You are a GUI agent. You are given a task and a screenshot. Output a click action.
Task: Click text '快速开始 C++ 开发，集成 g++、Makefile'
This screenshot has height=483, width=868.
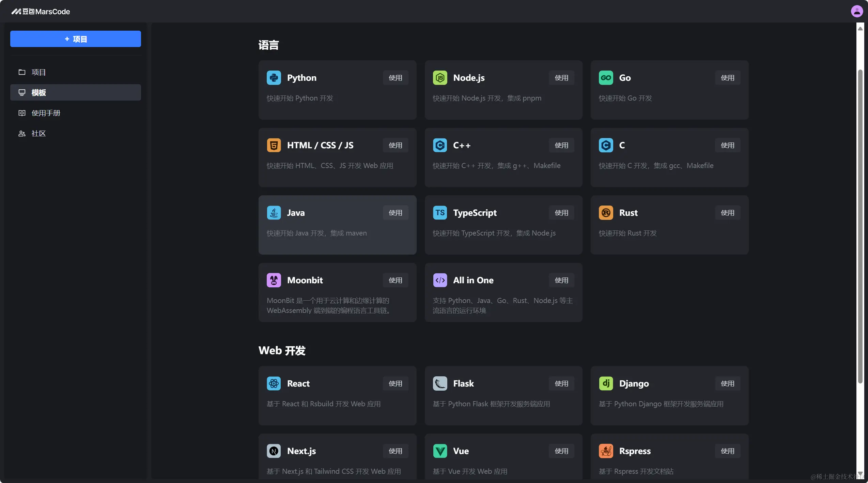[496, 166]
